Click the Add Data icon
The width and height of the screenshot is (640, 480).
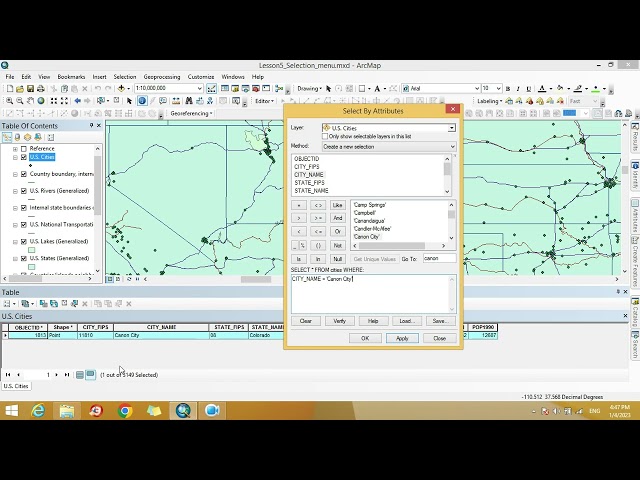tap(121, 89)
